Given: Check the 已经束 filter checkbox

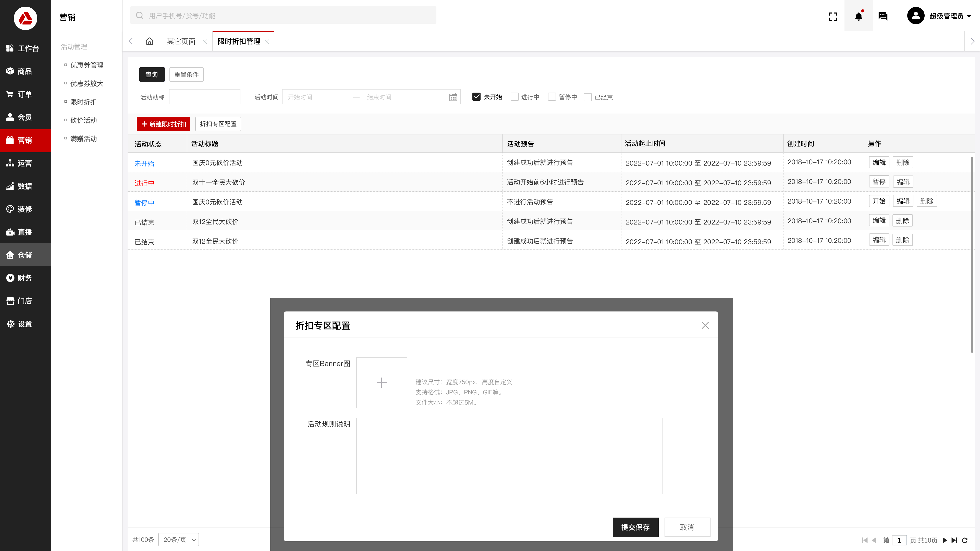Looking at the screenshot, I should 587,97.
